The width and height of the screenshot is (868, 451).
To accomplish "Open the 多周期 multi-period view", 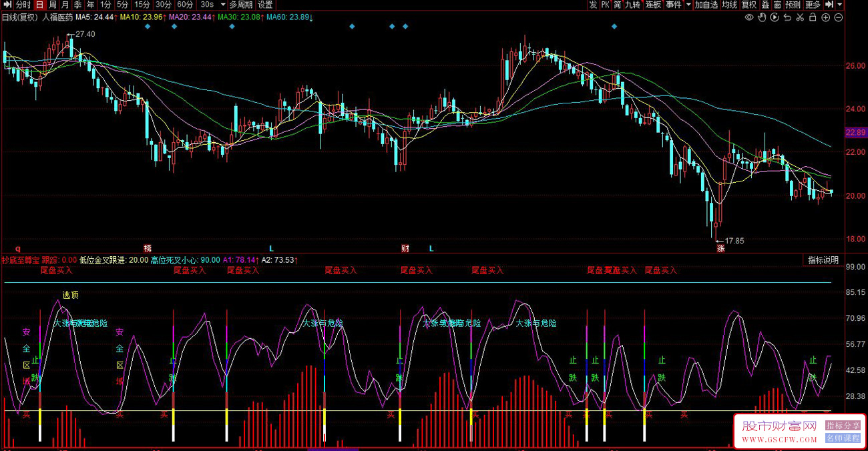I will click(241, 5).
